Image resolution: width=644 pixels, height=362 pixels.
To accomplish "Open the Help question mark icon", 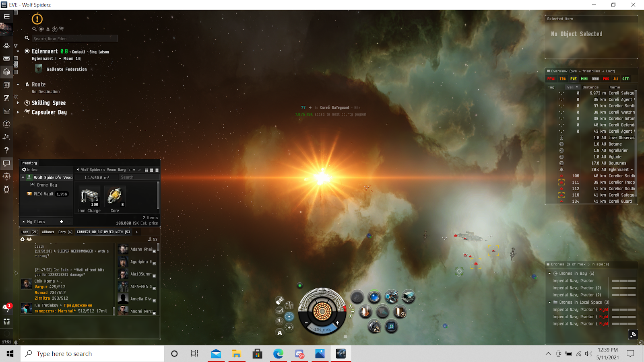I will pyautogui.click(x=6, y=150).
